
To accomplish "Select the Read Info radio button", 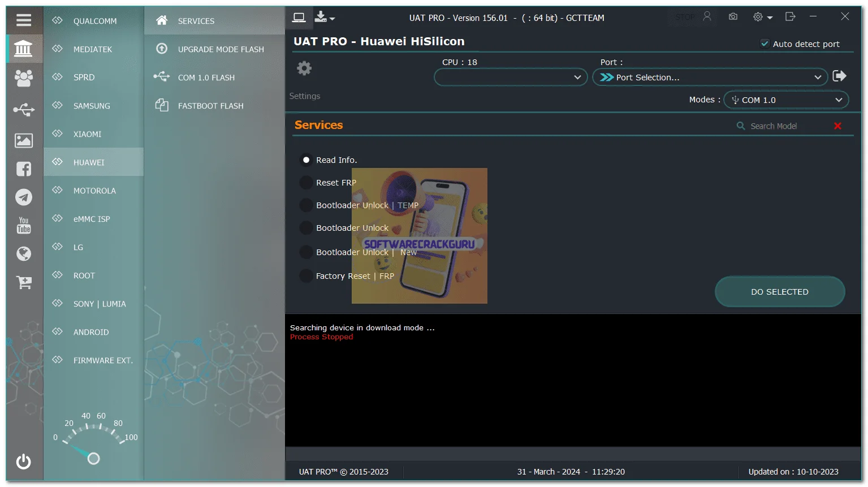I will 306,160.
